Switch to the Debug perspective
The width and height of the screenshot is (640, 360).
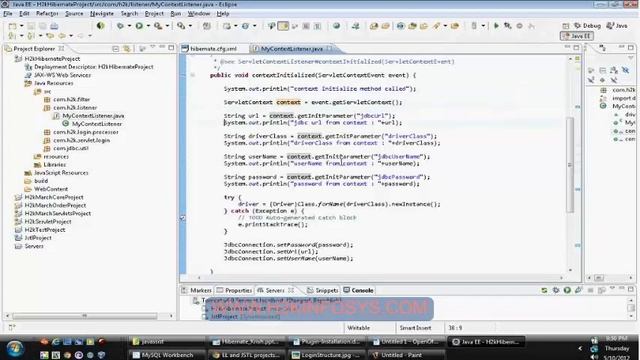[587, 26]
